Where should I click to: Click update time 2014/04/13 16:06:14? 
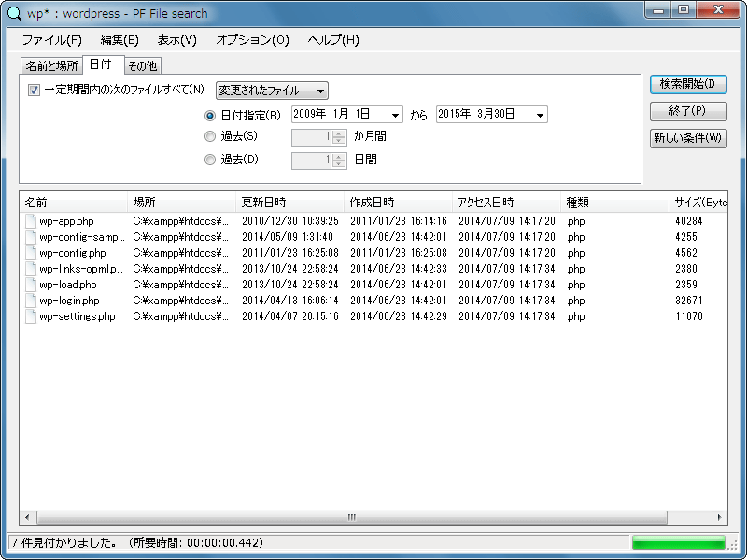(x=290, y=301)
